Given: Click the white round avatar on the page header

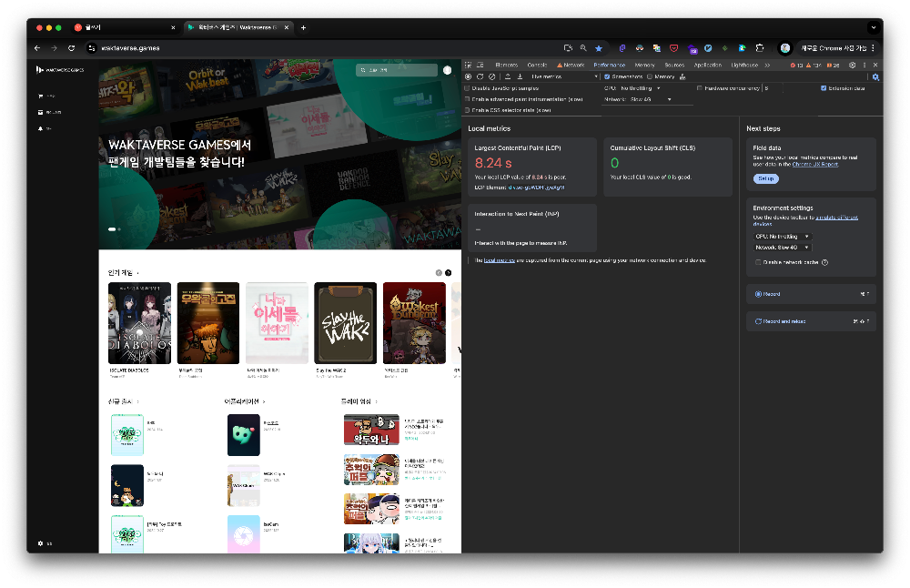Looking at the screenshot, I should pos(447,70).
